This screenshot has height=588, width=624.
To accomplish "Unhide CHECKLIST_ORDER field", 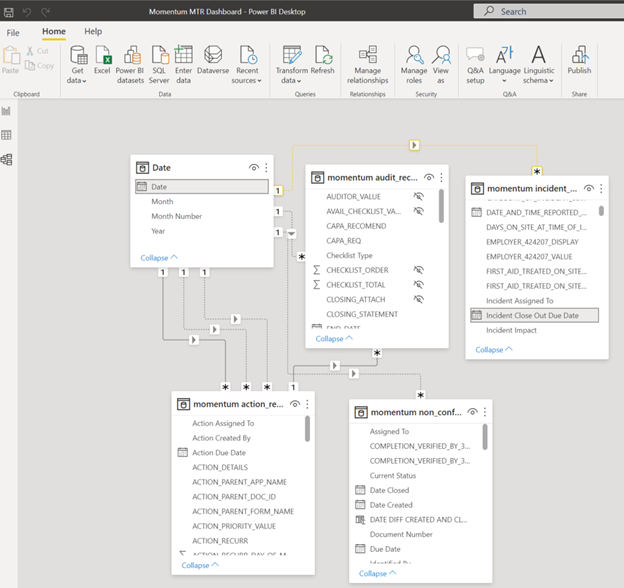I will click(x=419, y=270).
